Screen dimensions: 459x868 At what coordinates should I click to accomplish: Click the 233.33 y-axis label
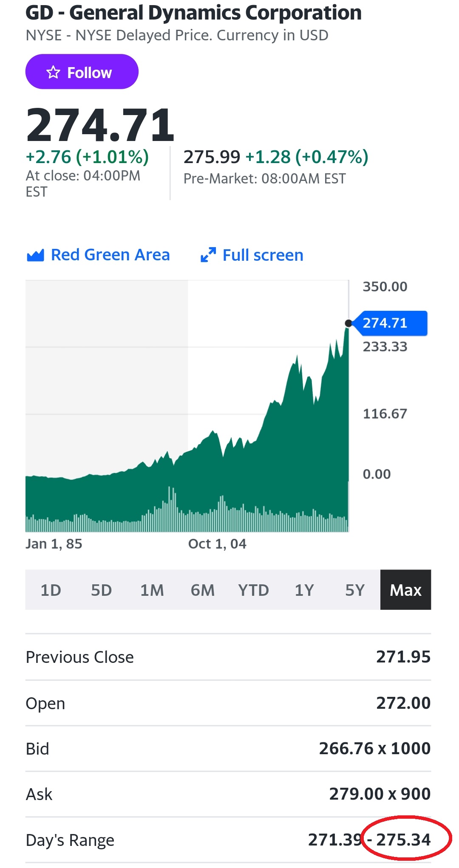(x=385, y=347)
